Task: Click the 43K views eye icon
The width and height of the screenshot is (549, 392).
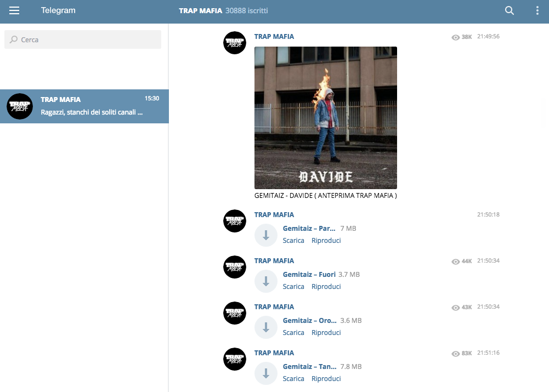Action: (456, 308)
